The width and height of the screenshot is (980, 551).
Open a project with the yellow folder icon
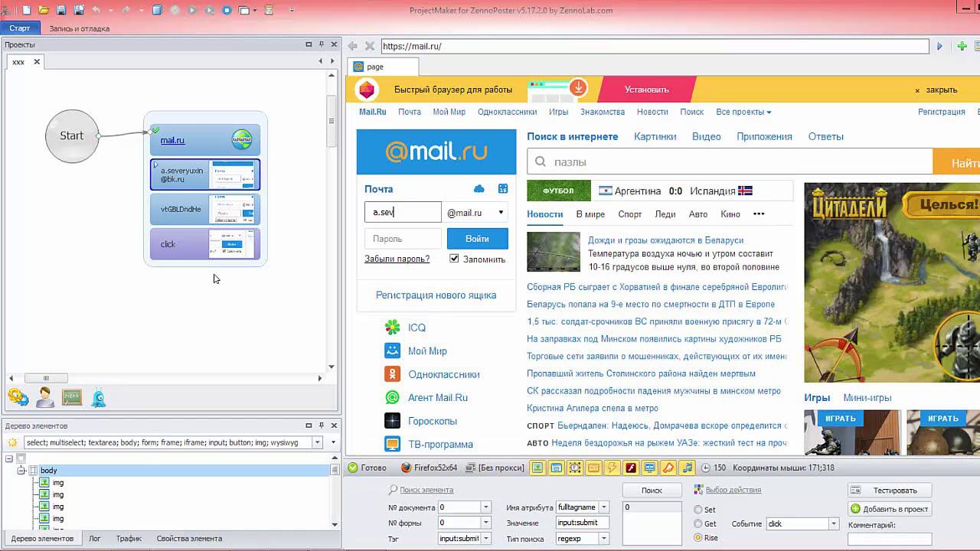pos(44,10)
